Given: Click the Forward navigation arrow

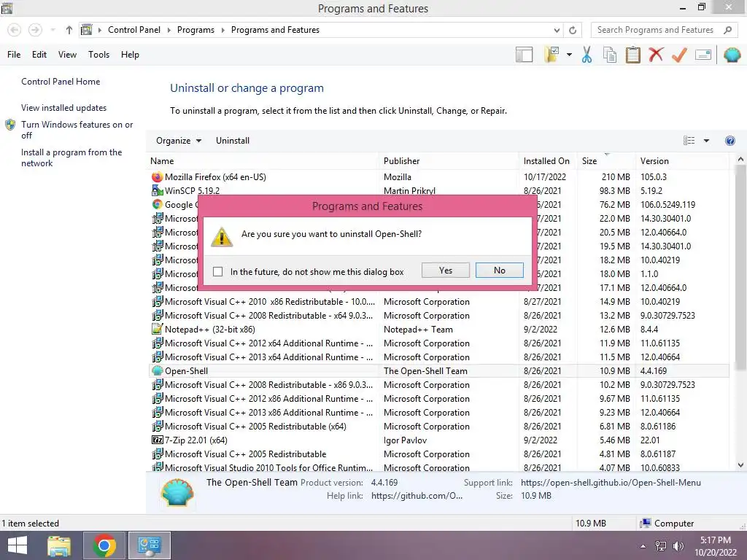Looking at the screenshot, I should tap(35, 30).
